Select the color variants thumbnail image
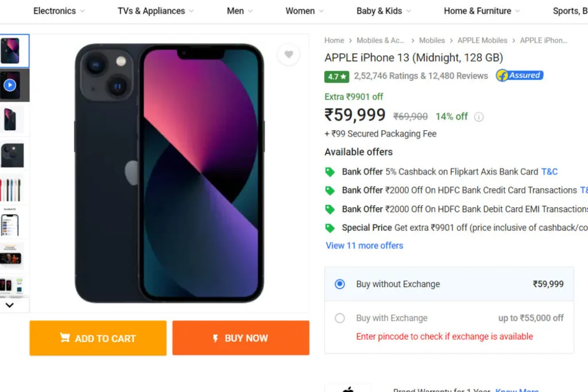Image resolution: width=588 pixels, height=392 pixels. pos(11,190)
